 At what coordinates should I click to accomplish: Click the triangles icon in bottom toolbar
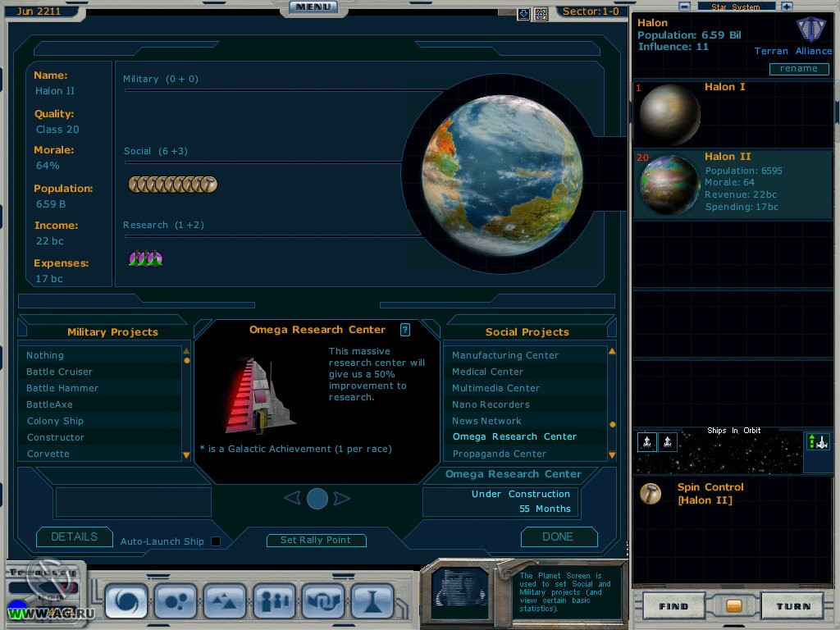click(x=225, y=600)
